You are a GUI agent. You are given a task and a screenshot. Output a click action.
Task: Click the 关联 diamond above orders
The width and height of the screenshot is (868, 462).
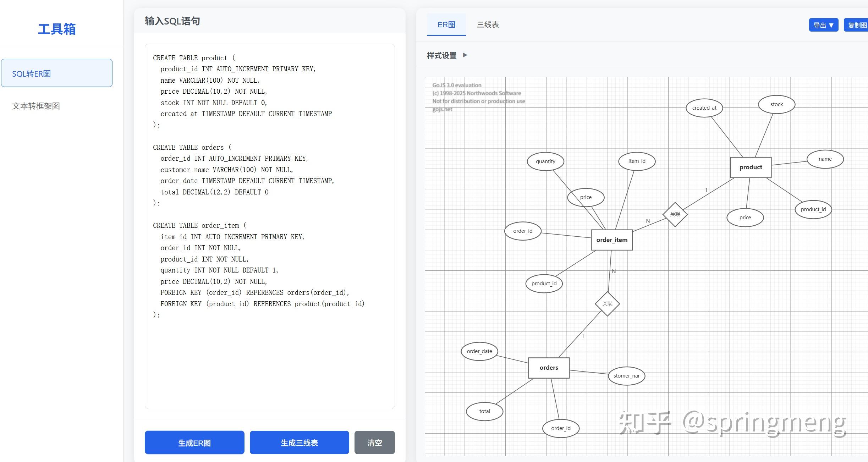pos(607,304)
